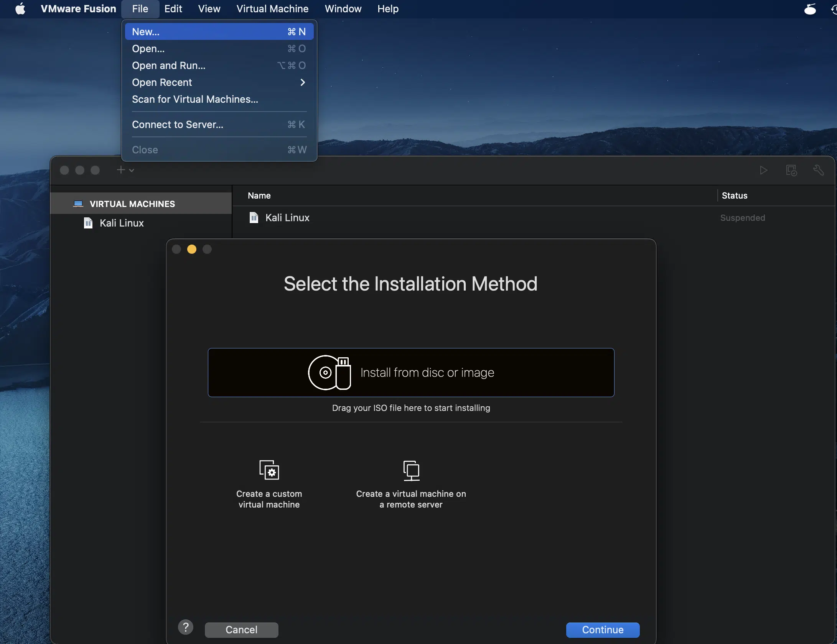Open the Virtual Machine menu

272,8
